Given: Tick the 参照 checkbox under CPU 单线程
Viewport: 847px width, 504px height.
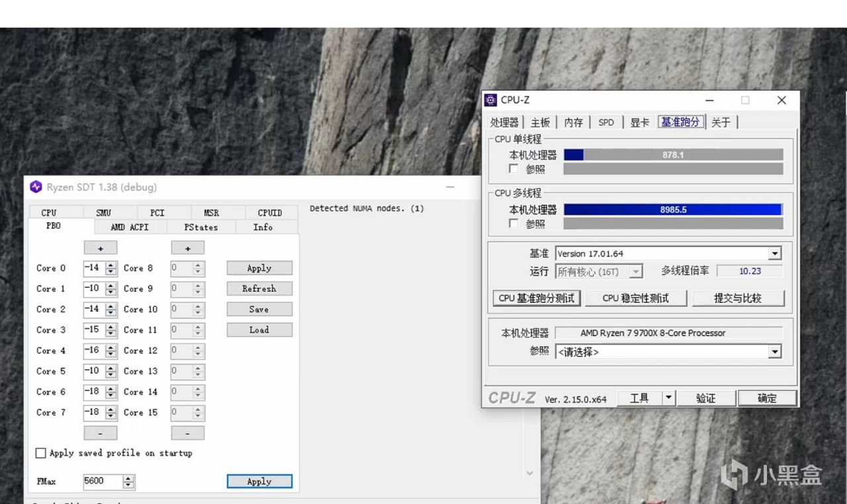Looking at the screenshot, I should [513, 169].
